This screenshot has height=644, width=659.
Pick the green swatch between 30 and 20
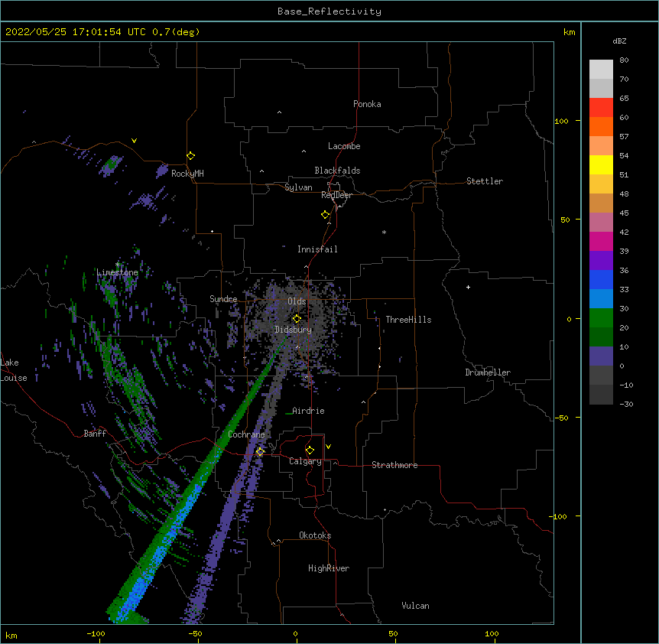pos(601,318)
